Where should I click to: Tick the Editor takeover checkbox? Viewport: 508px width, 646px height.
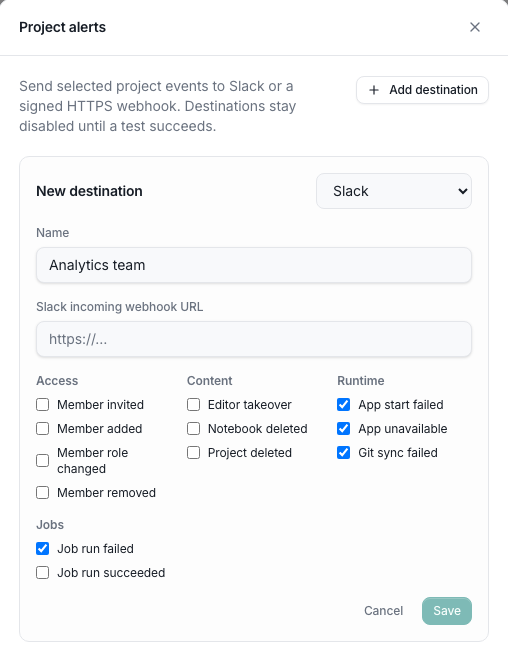193,405
